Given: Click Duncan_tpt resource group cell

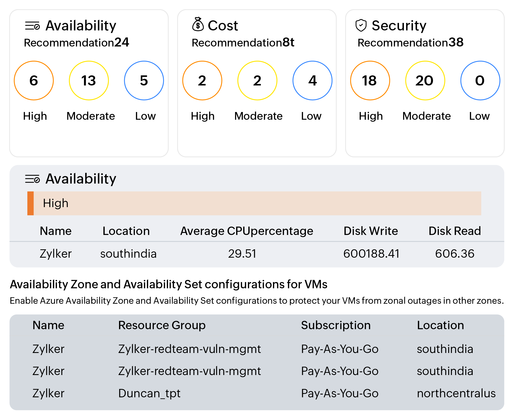Looking at the screenshot, I should (149, 394).
